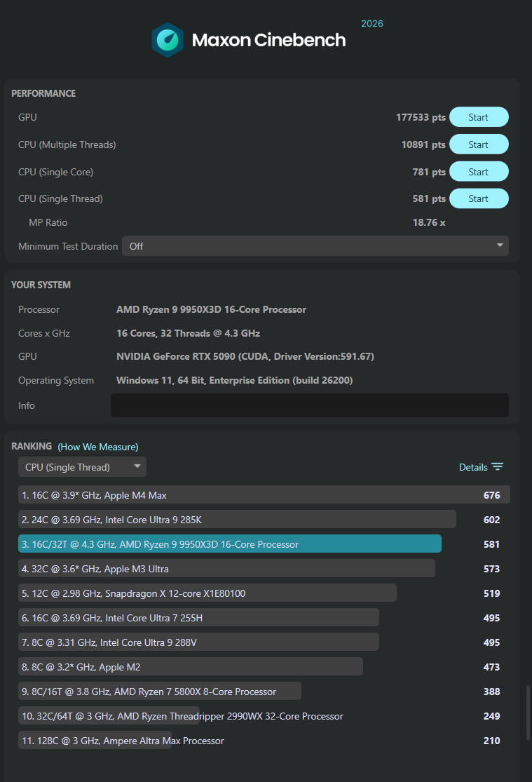Screen dimensions: 532x782
Task: Click the 781 pts single core score
Action: 429,172
